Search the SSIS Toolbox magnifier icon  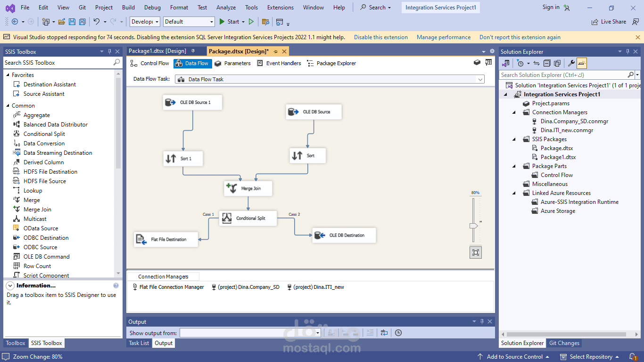(x=116, y=62)
